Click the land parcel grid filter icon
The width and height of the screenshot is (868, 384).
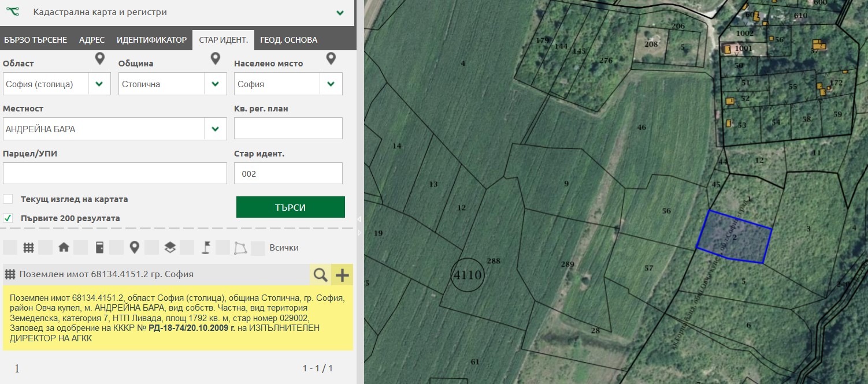click(x=28, y=248)
